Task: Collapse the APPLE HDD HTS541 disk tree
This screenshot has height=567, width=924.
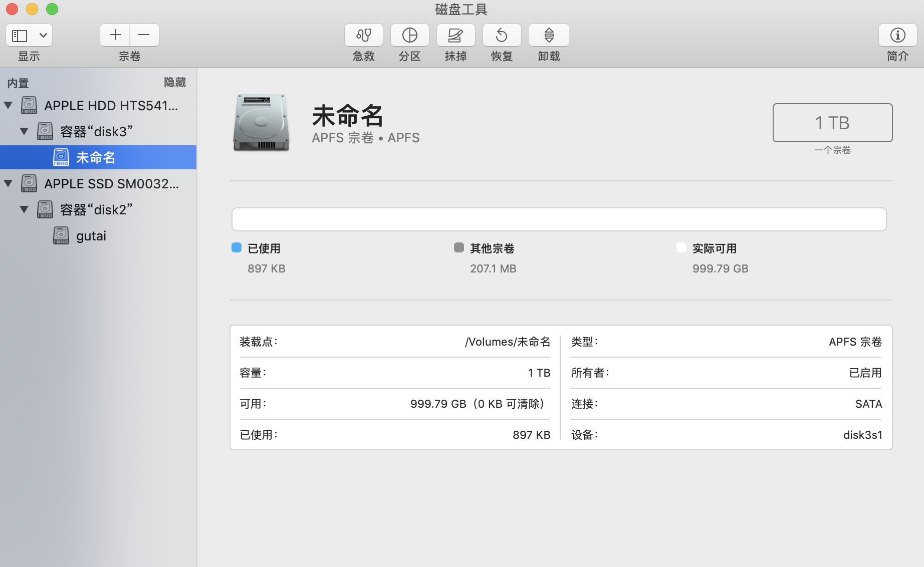Action: click(9, 105)
